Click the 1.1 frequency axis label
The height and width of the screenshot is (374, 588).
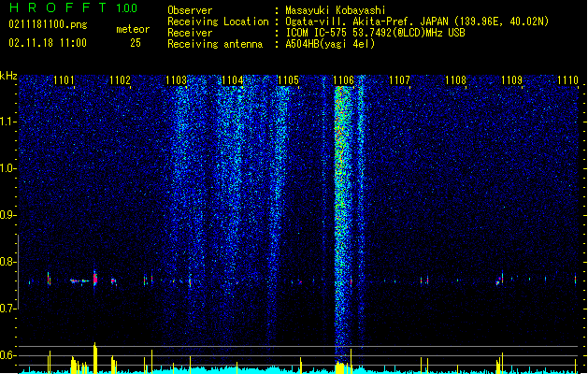[x=7, y=122]
